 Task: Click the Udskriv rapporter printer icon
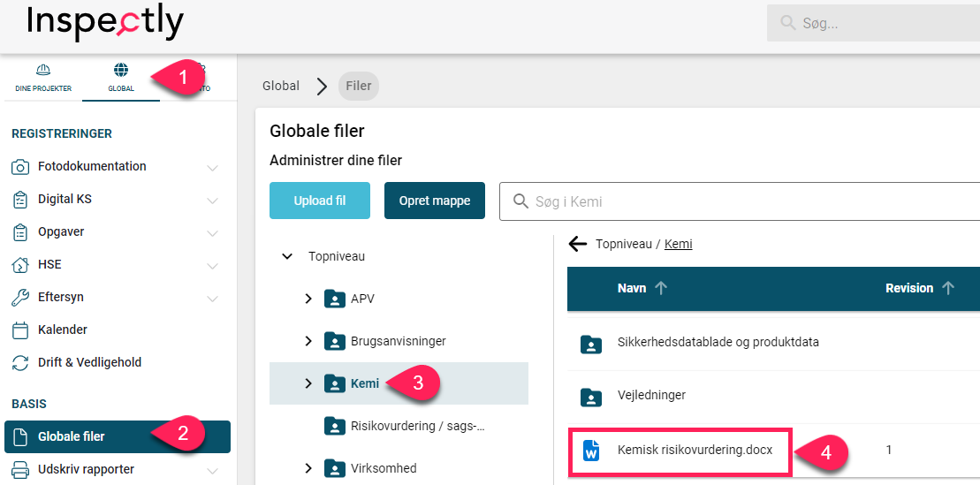(x=20, y=469)
